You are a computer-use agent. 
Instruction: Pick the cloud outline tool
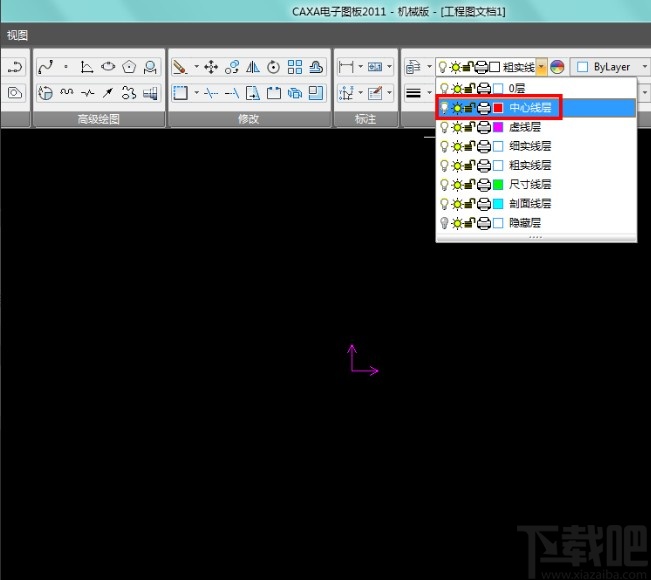pyautogui.click(x=129, y=92)
